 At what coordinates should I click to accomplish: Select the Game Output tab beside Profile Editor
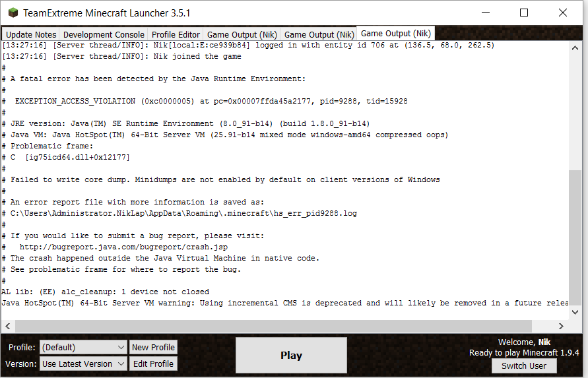(x=242, y=34)
